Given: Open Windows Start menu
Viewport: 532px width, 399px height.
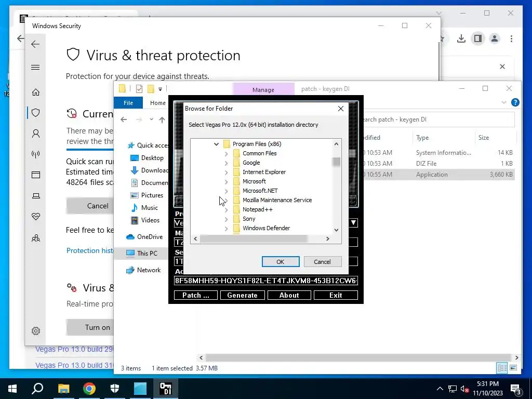Looking at the screenshot, I should point(12,389).
